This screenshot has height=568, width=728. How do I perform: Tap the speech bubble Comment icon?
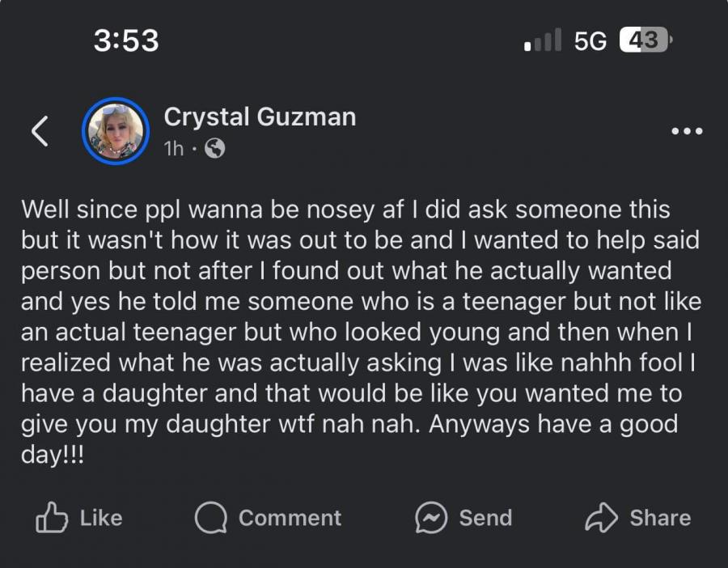pyautogui.click(x=210, y=518)
